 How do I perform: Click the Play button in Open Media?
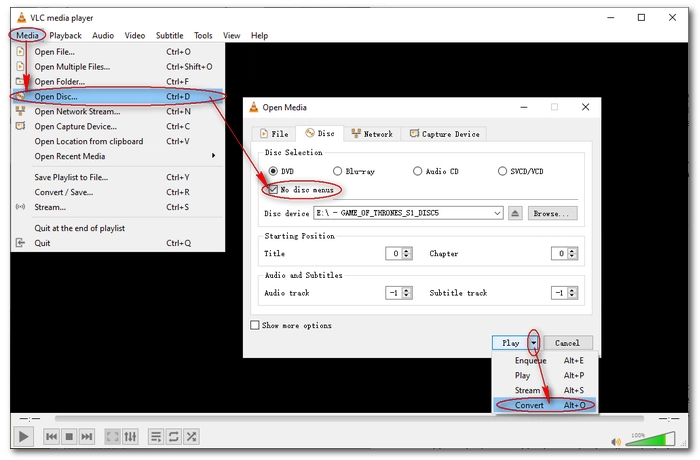[x=511, y=343]
